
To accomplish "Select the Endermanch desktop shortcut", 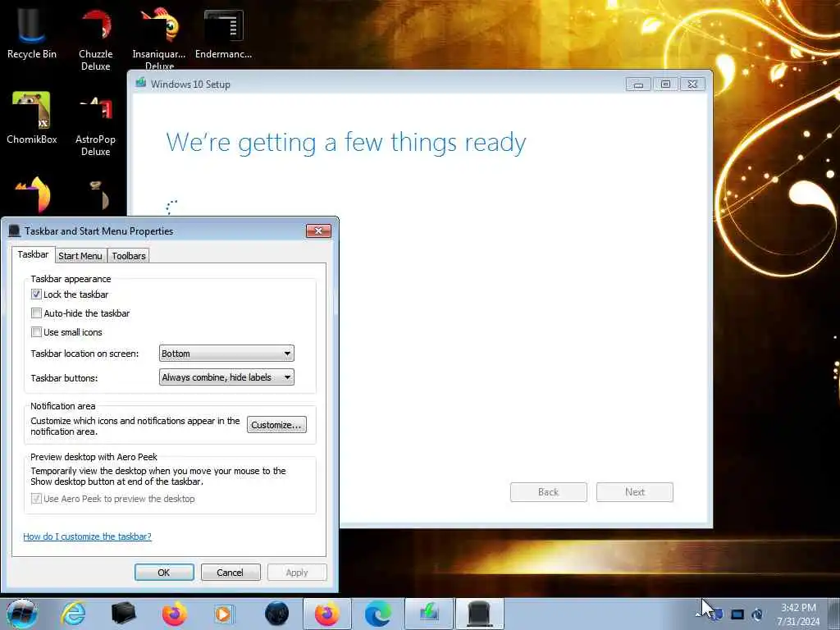I will click(x=223, y=32).
